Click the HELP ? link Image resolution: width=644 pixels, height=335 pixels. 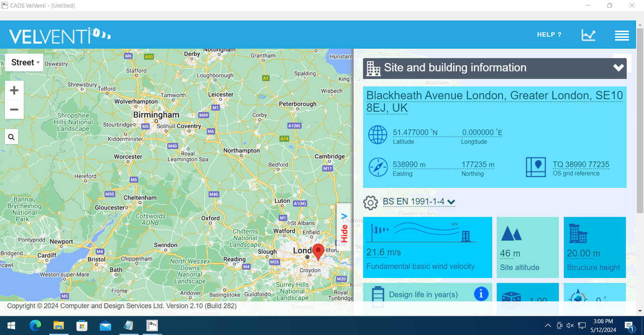pyautogui.click(x=549, y=35)
